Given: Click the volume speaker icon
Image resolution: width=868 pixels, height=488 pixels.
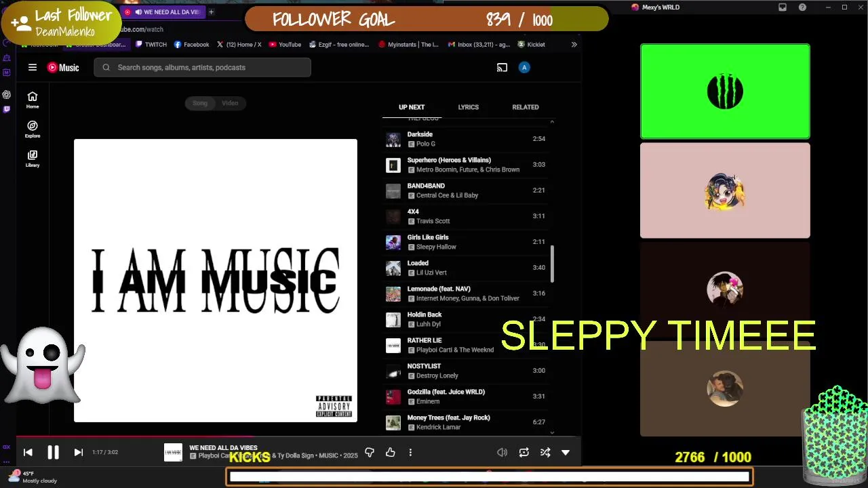Looking at the screenshot, I should pyautogui.click(x=502, y=452).
